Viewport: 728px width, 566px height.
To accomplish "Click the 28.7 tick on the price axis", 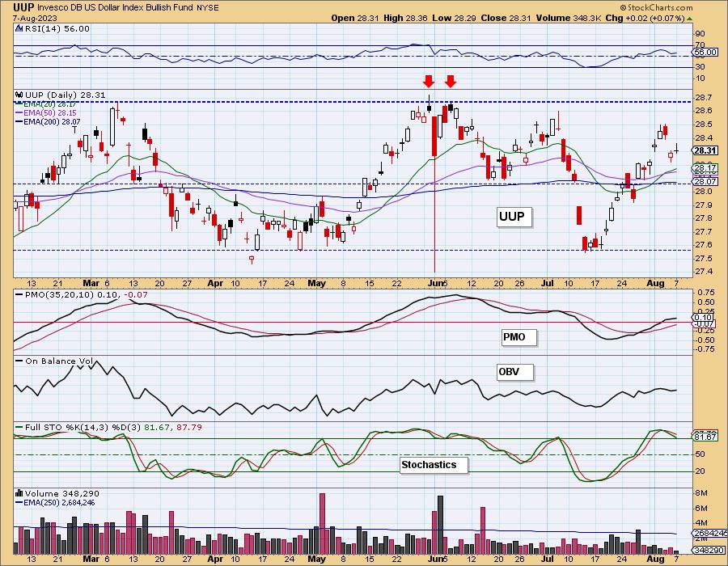I will pyautogui.click(x=704, y=97).
